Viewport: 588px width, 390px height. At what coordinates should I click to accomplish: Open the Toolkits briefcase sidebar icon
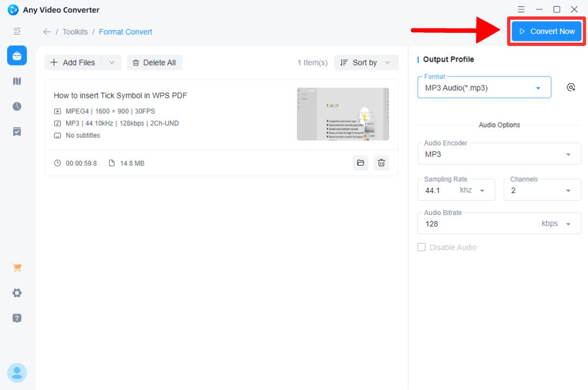[17, 56]
